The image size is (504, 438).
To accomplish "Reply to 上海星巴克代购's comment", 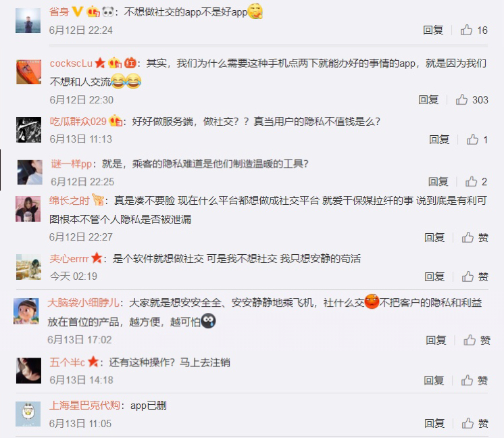I will coord(434,424).
